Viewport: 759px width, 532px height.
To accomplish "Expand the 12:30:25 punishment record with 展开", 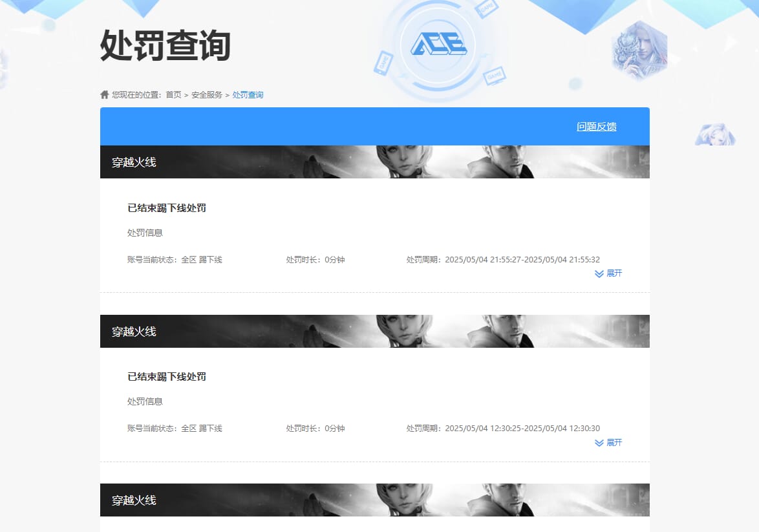I will pyautogui.click(x=608, y=442).
